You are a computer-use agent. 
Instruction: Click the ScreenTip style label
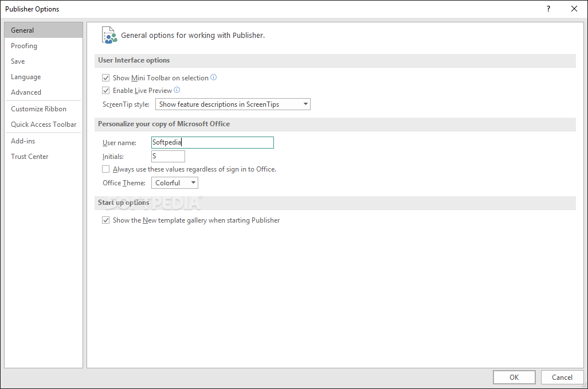pyautogui.click(x=126, y=104)
